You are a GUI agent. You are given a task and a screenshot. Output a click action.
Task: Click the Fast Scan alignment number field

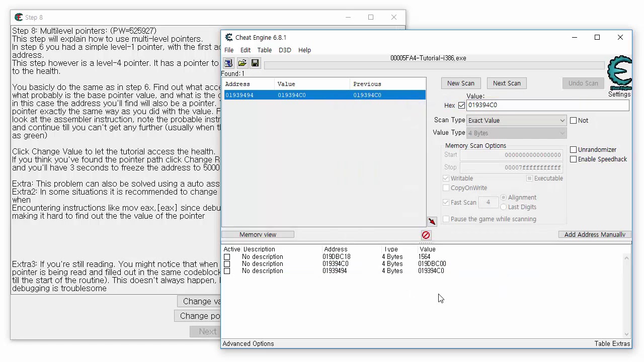pos(488,202)
